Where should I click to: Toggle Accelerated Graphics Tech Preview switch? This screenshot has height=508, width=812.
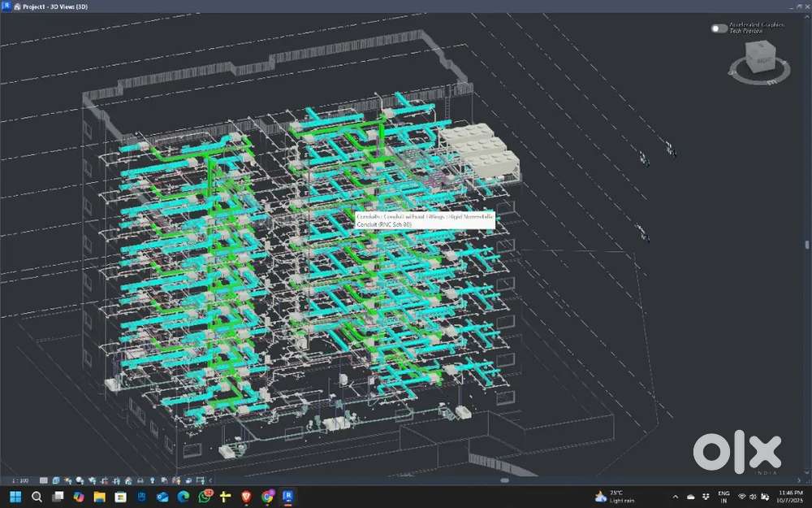(719, 28)
